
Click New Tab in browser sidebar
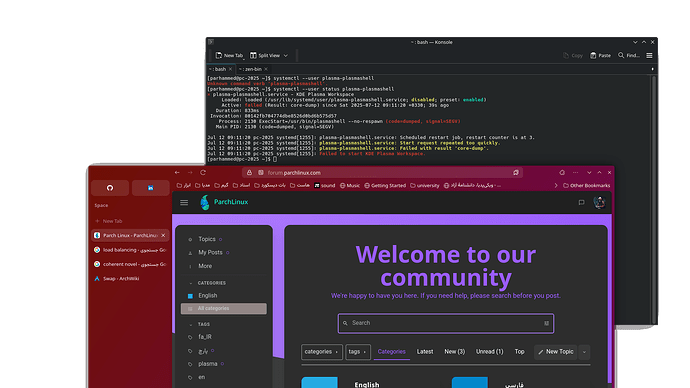coord(109,221)
